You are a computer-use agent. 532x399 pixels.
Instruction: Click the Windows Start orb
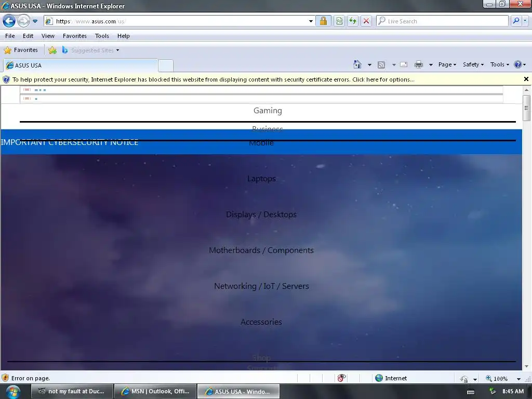(x=13, y=392)
